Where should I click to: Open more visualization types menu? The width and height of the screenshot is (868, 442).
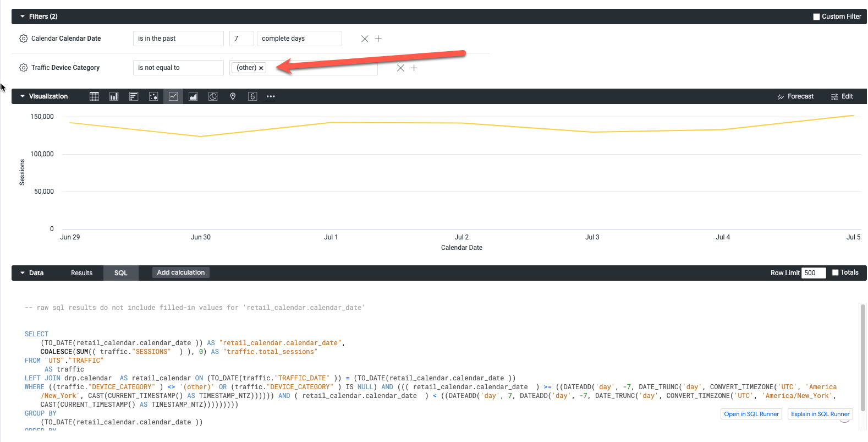(271, 96)
